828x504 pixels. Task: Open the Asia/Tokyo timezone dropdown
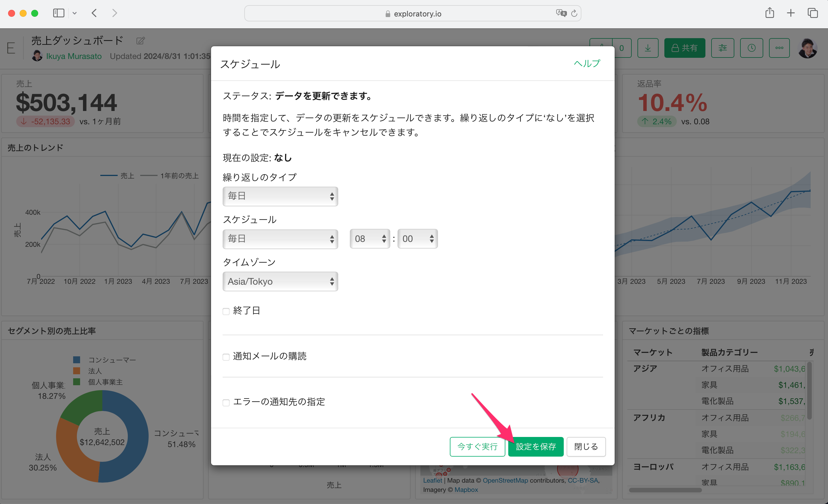[x=280, y=281]
